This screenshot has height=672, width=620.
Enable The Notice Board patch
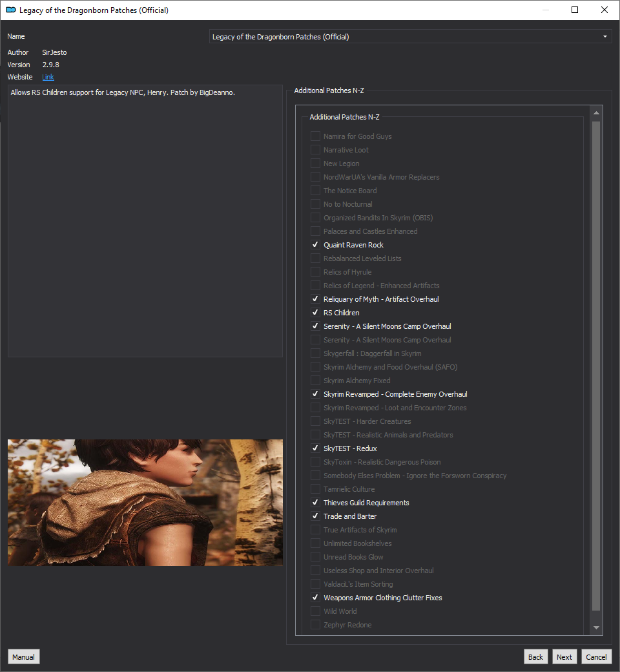point(315,191)
